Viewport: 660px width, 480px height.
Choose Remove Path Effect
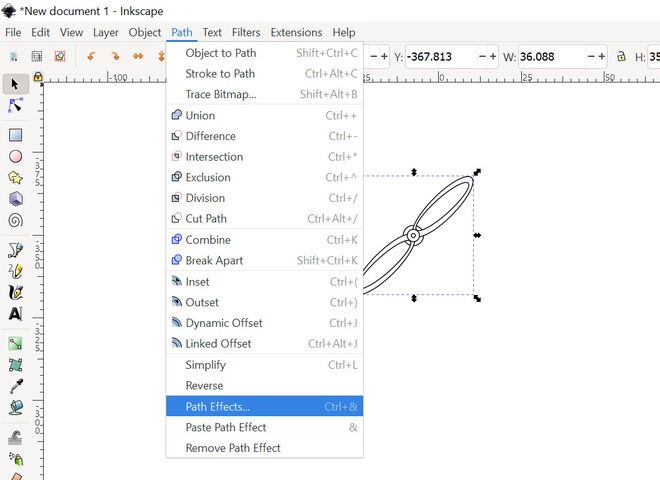click(x=265, y=448)
